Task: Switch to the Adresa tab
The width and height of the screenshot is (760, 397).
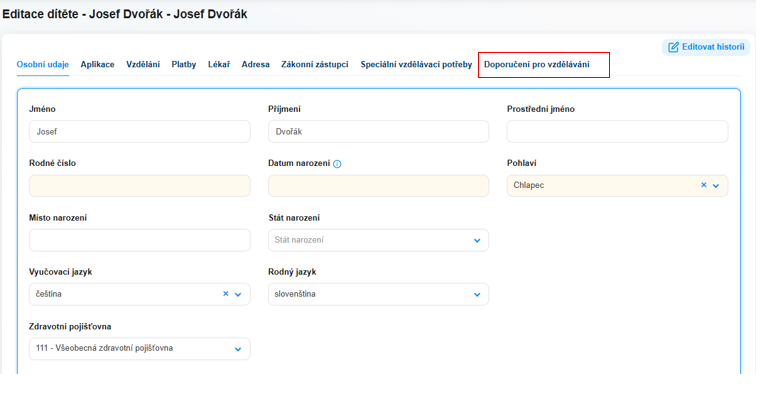Action: click(x=255, y=64)
